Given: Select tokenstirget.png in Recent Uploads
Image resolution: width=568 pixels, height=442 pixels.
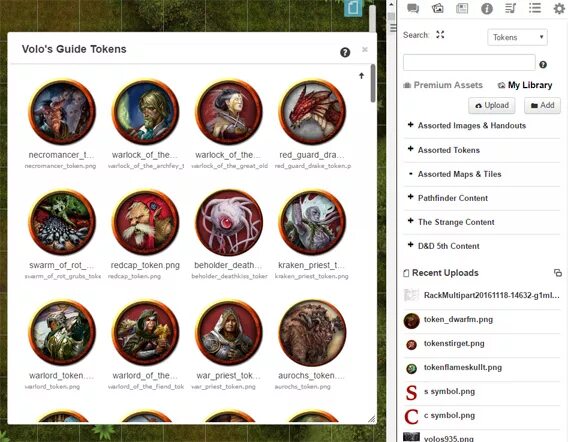Looking at the screenshot, I should pyautogui.click(x=482, y=343).
